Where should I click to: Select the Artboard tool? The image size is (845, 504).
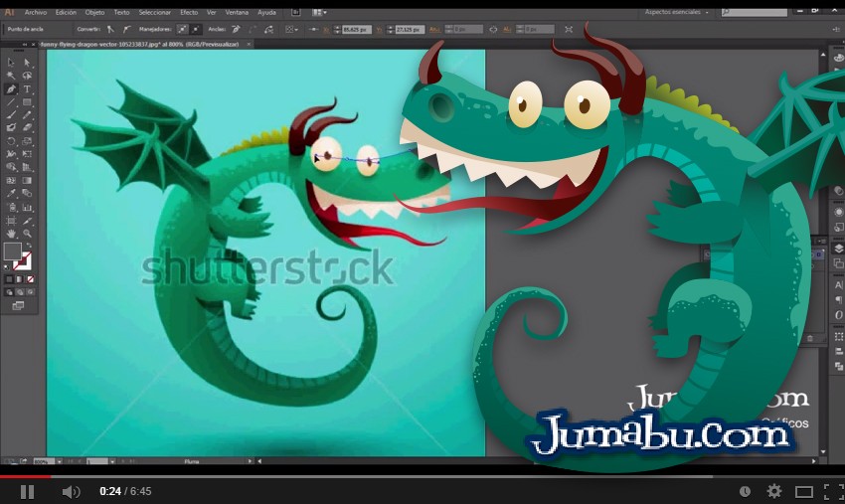pos(11,221)
